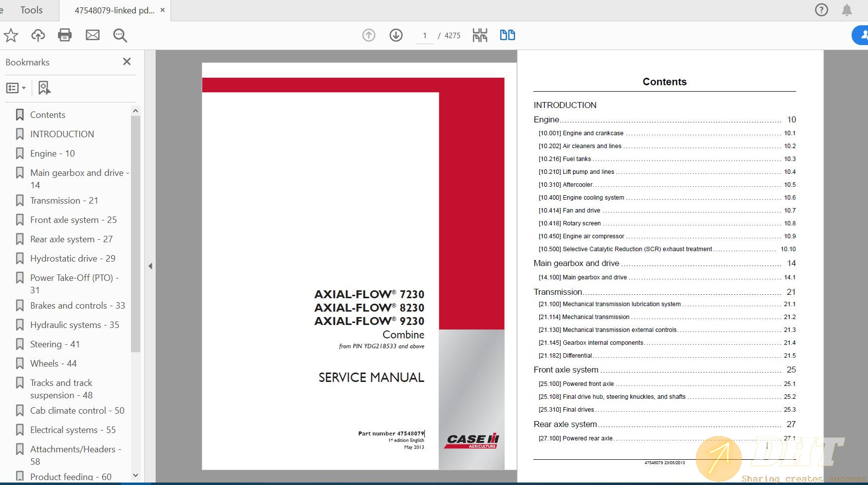This screenshot has width=868, height=485.
Task: Open the INTRODUCTION bookmark
Action: [x=62, y=134]
